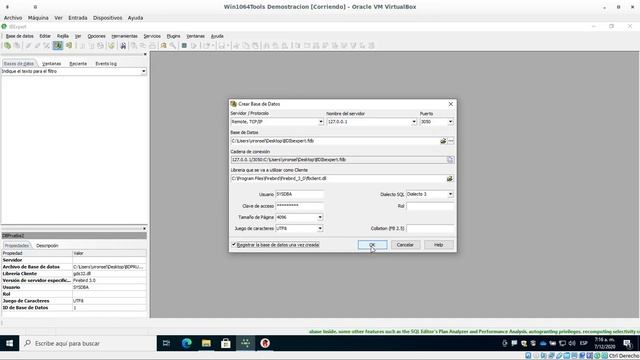Viewport: 640px width, 360px height.
Task: Switch to the Ventanas tab
Action: [x=51, y=64]
